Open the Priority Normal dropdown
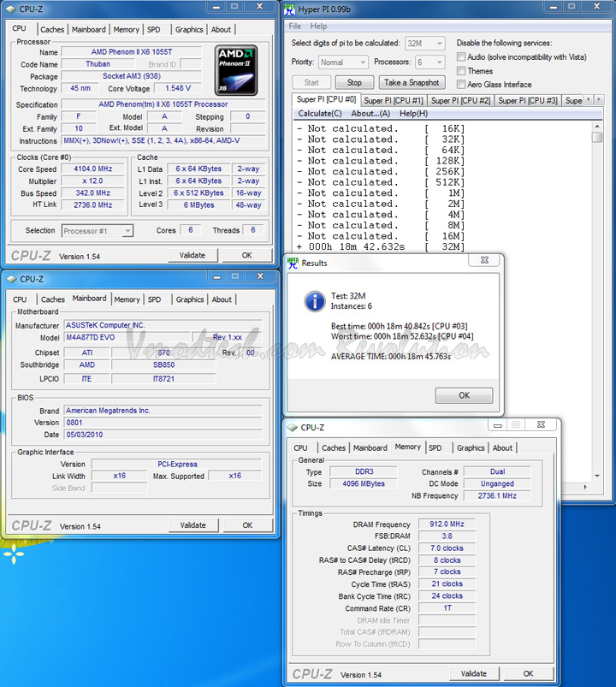The image size is (616, 687). pos(342,62)
